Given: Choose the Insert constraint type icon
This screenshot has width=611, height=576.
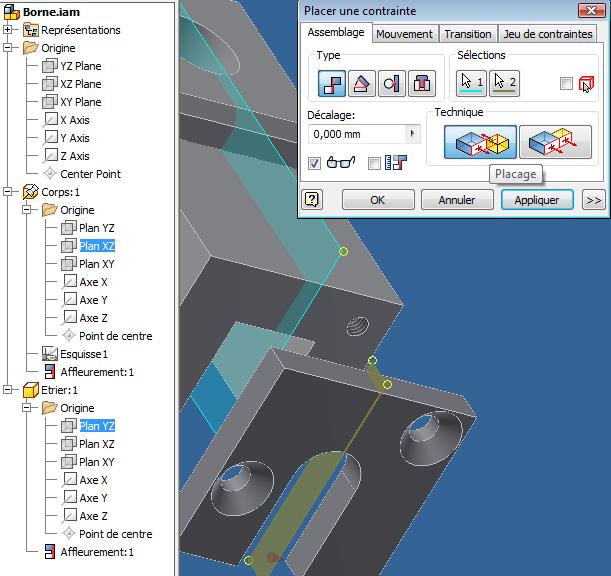Looking at the screenshot, I should point(424,84).
